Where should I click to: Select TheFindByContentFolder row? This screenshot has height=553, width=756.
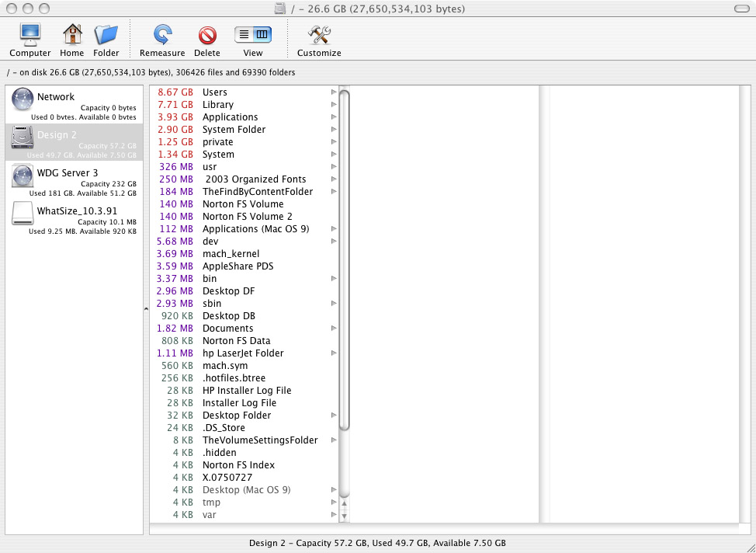[x=244, y=192]
